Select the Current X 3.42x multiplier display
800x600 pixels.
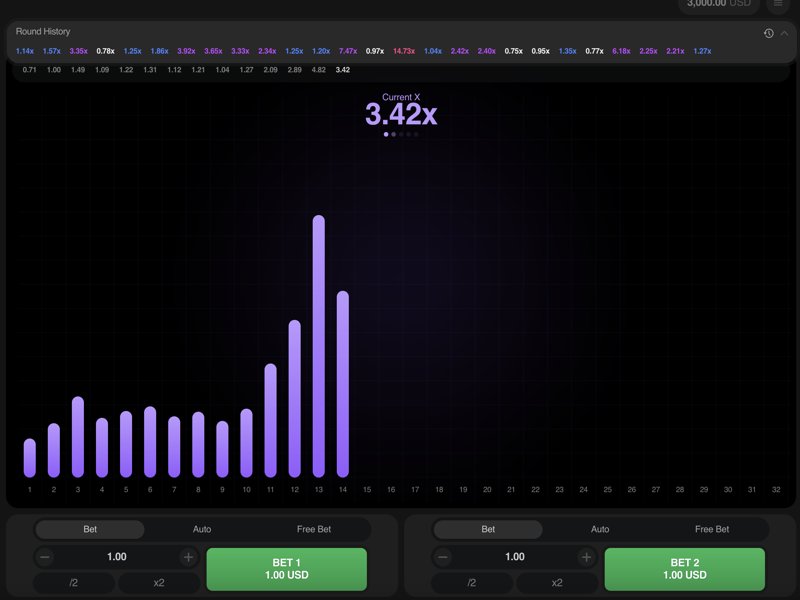point(401,110)
